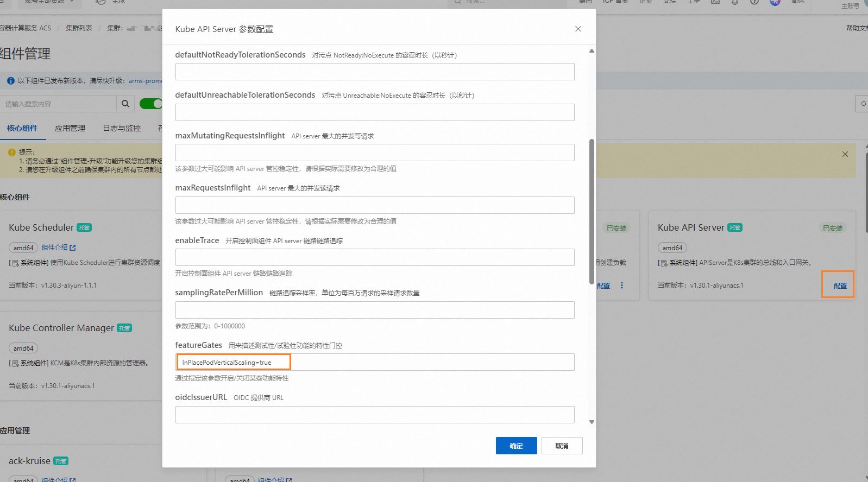Select the enableTrace input field
This screenshot has height=482, width=868.
pyautogui.click(x=375, y=257)
